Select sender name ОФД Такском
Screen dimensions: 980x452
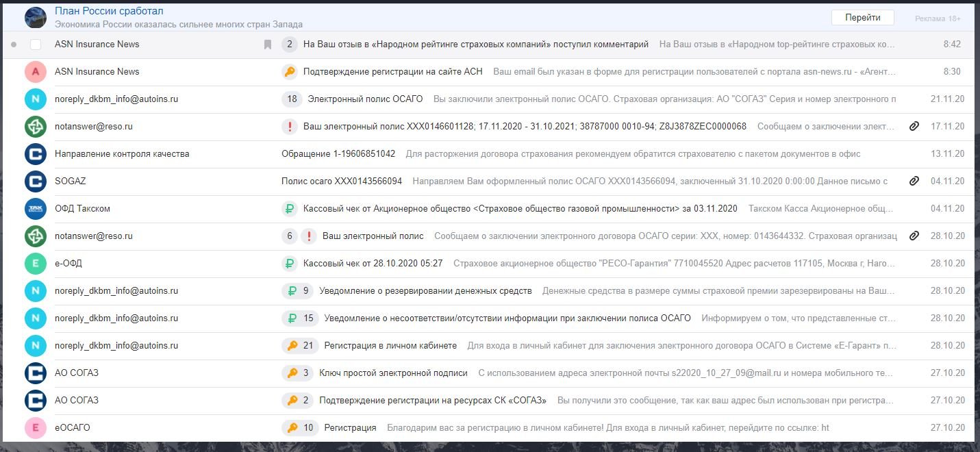(82, 209)
